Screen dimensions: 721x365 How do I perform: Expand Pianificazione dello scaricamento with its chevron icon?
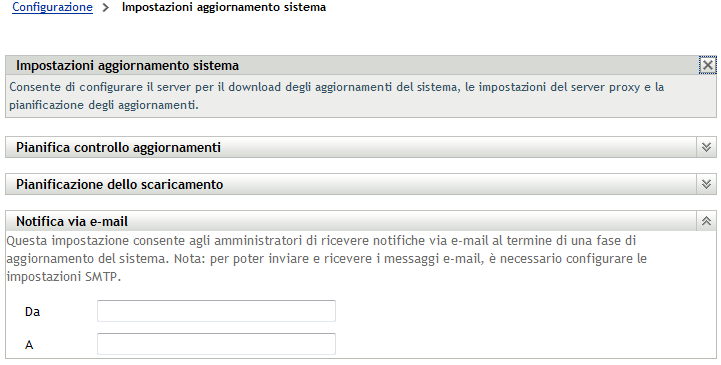(x=707, y=184)
